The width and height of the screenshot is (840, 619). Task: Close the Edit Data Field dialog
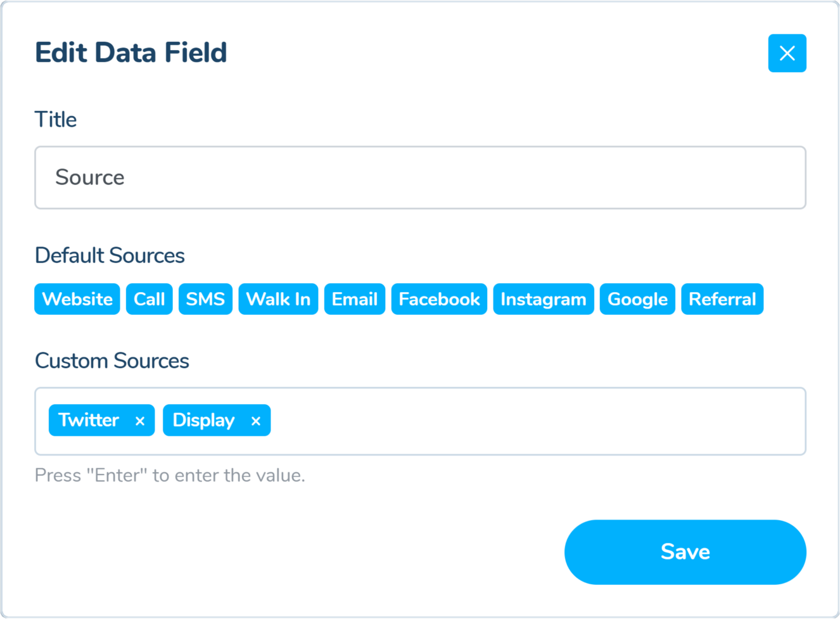[787, 53]
